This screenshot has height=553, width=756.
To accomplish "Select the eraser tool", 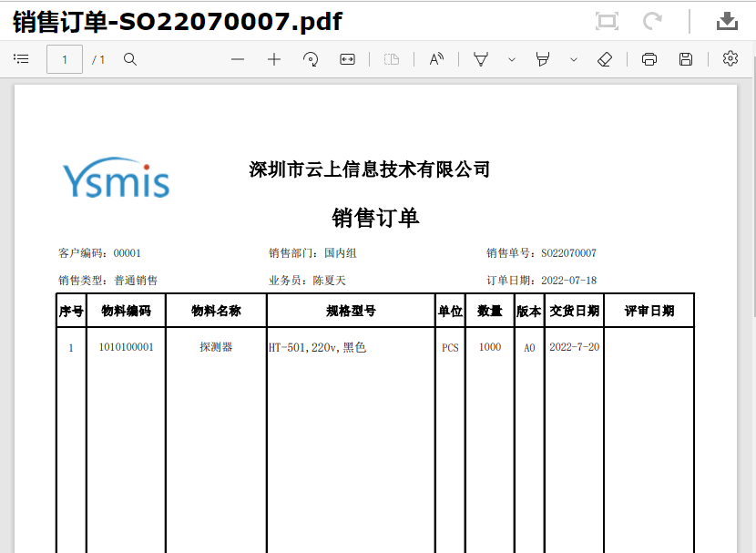I will tap(605, 59).
